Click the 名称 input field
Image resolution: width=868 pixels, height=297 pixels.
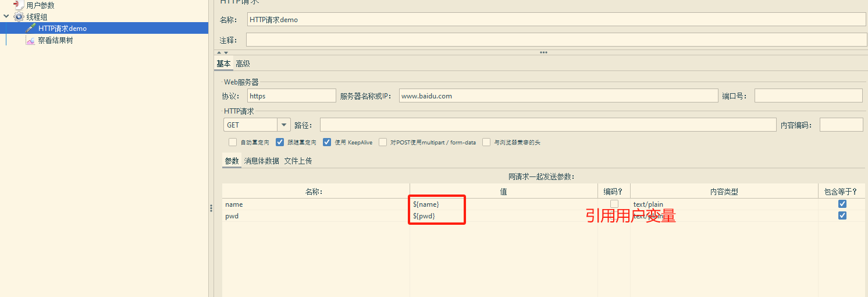tap(556, 19)
